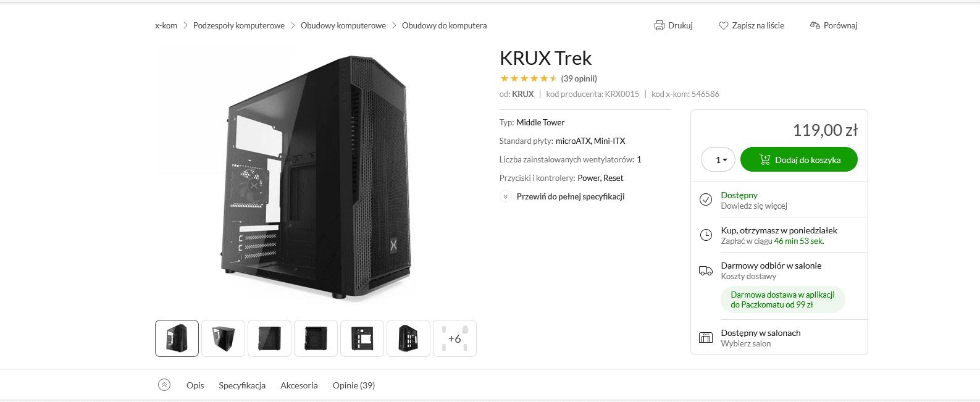Go to Obudowy komputerowe breadcrumb
Screen dimensions: 980x402
pyautogui.click(x=343, y=25)
